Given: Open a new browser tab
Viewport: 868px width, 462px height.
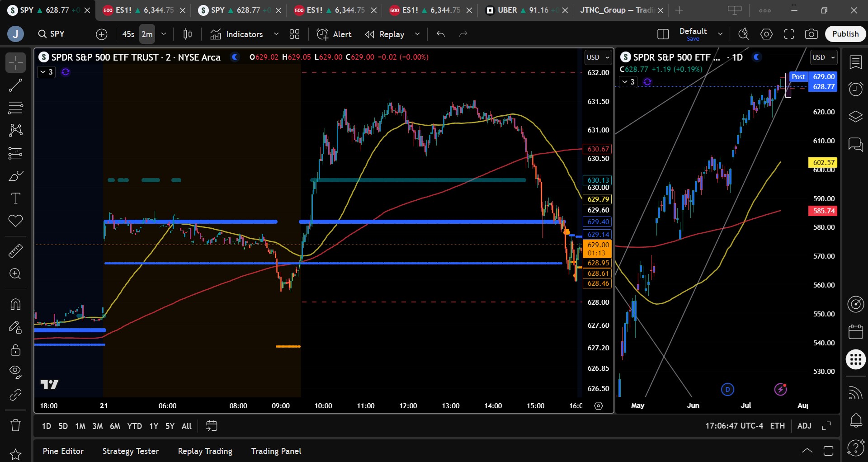Looking at the screenshot, I should [x=679, y=10].
